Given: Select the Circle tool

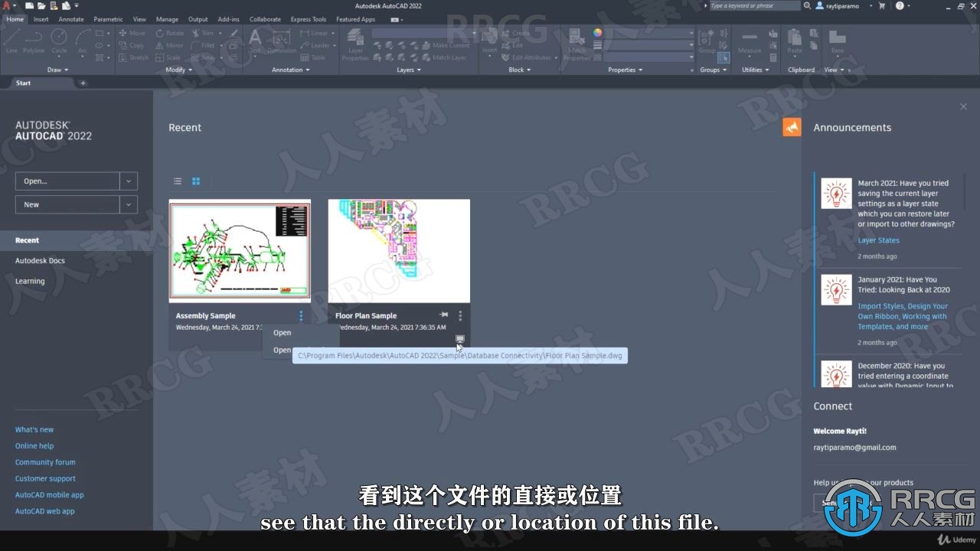Looking at the screenshot, I should coord(59,41).
